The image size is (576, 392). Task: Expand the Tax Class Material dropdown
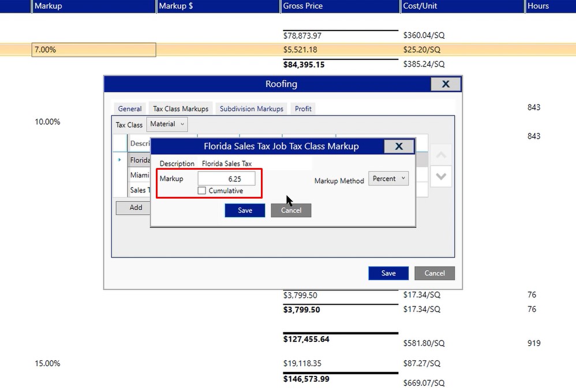167,124
